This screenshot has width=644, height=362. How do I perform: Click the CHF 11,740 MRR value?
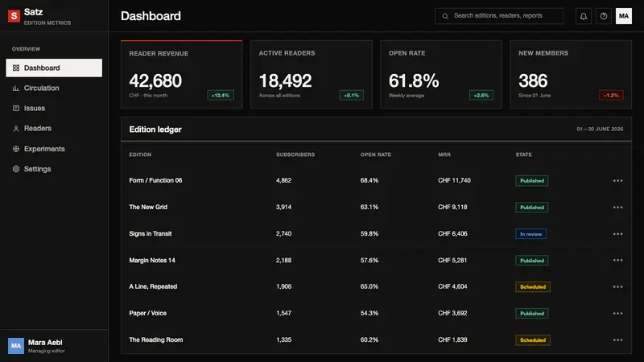click(454, 180)
